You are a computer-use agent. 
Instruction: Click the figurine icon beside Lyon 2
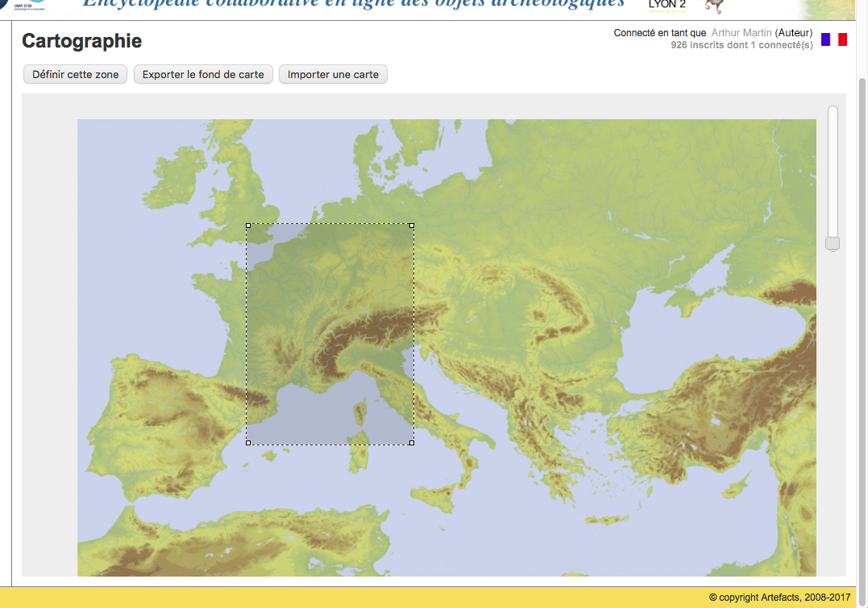(713, 6)
